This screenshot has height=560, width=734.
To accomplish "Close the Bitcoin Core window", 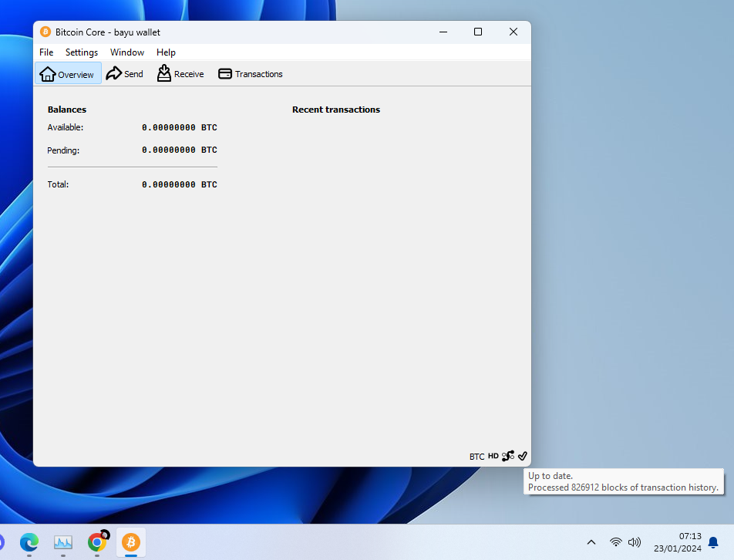I will click(x=513, y=32).
